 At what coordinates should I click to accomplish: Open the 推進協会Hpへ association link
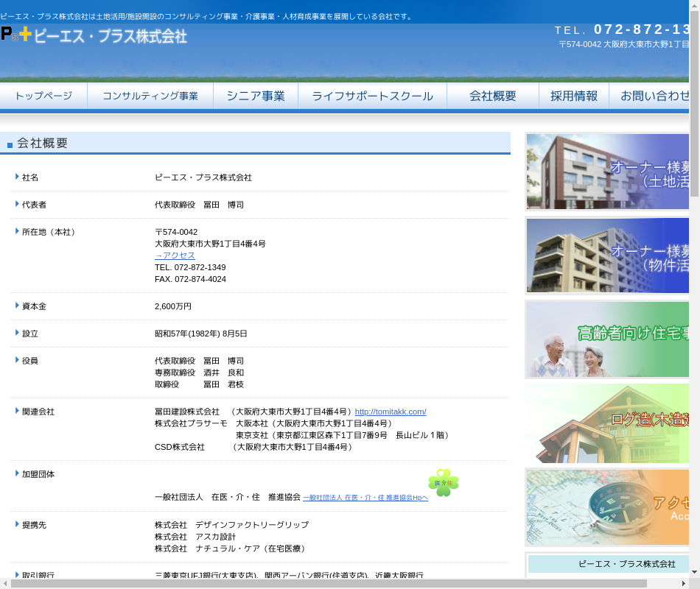pyautogui.click(x=365, y=498)
